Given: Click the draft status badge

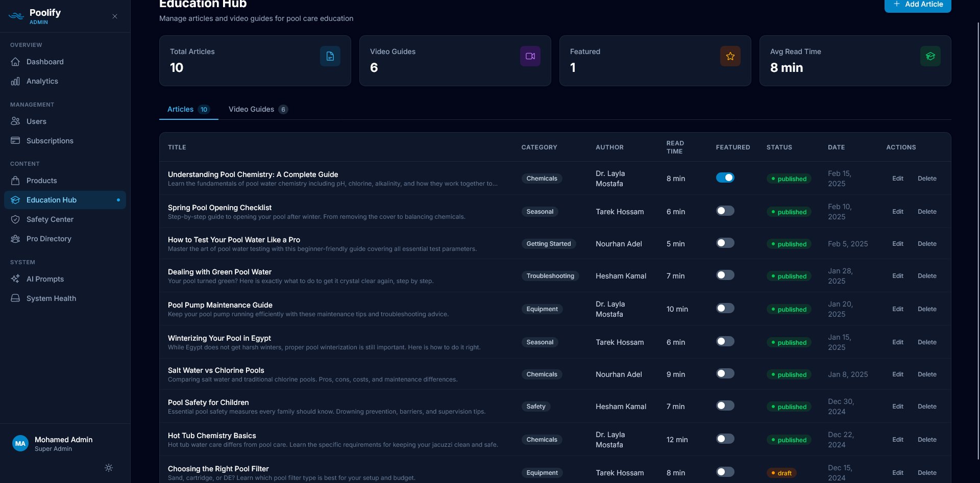Looking at the screenshot, I should (x=781, y=473).
